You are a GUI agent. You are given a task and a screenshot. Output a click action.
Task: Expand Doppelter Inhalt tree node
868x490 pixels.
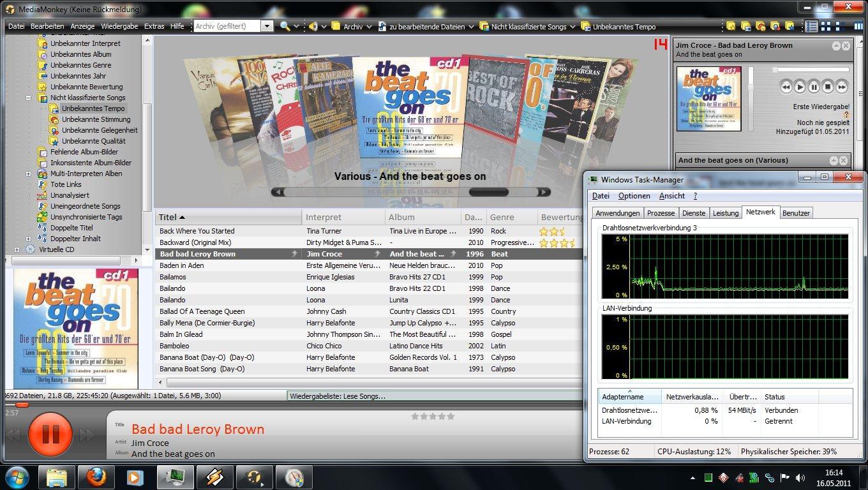pos(29,239)
